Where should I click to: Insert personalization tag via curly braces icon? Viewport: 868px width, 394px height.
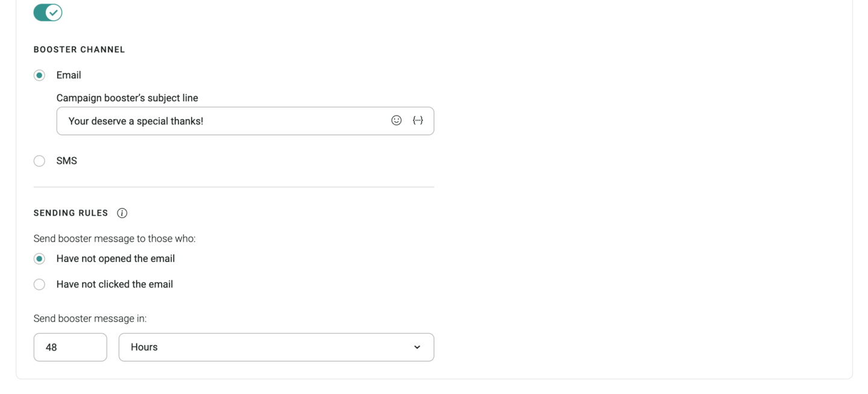(x=418, y=120)
